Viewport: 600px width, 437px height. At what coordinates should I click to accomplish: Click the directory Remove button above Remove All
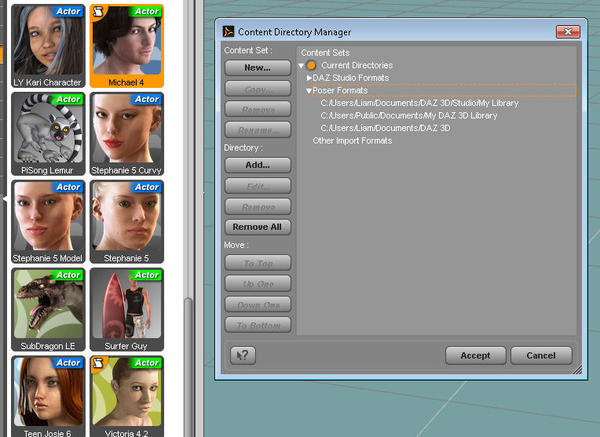(258, 207)
